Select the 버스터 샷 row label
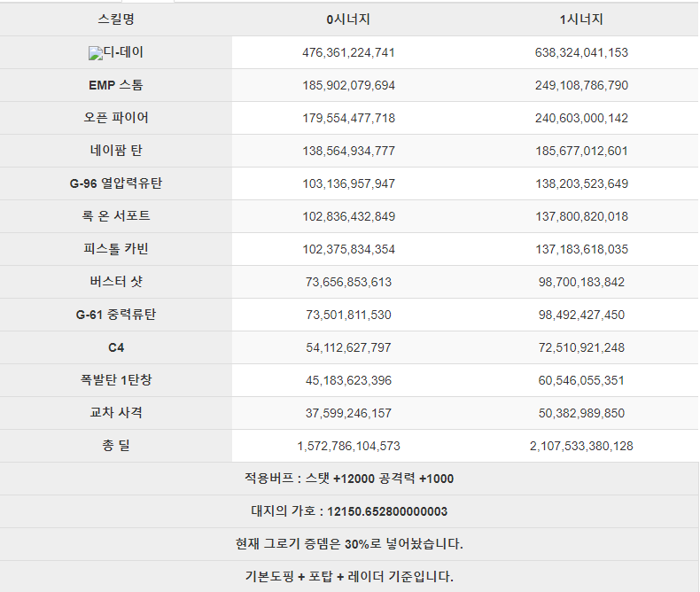The width and height of the screenshot is (700, 592). point(116,282)
